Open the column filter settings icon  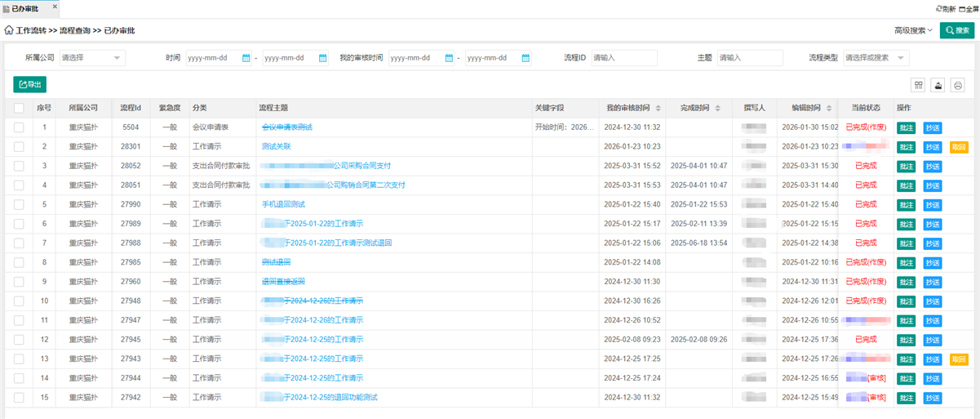(918, 85)
